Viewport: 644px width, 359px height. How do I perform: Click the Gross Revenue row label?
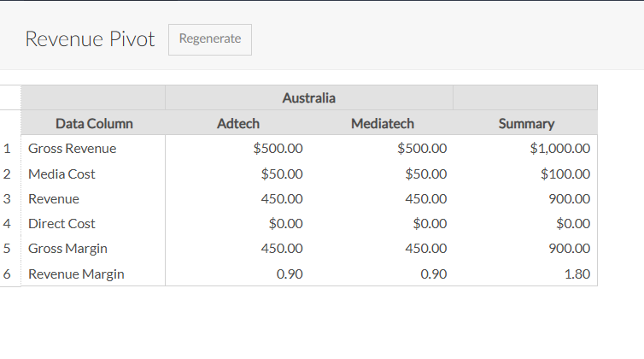73,149
